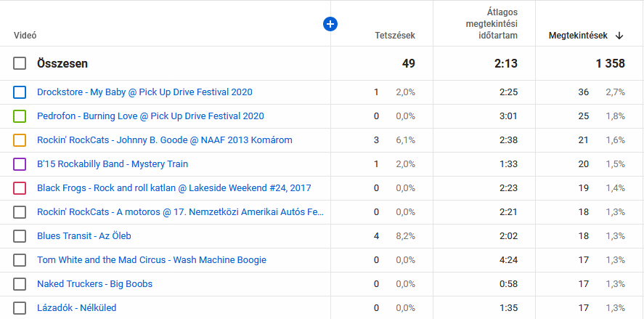The image size is (644, 319).
Task: Click the blue plus add-metric icon
Action: point(330,24)
